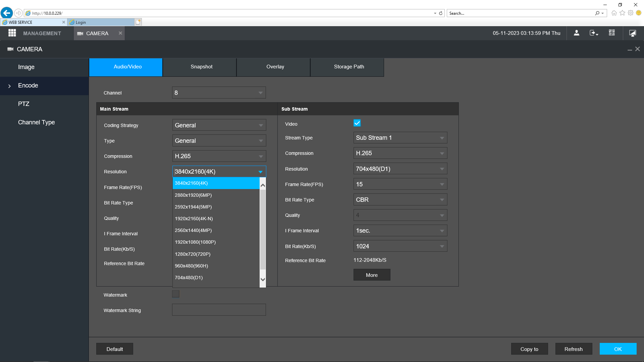Click the Default button
Screen dimensions: 644x362
pos(115,349)
